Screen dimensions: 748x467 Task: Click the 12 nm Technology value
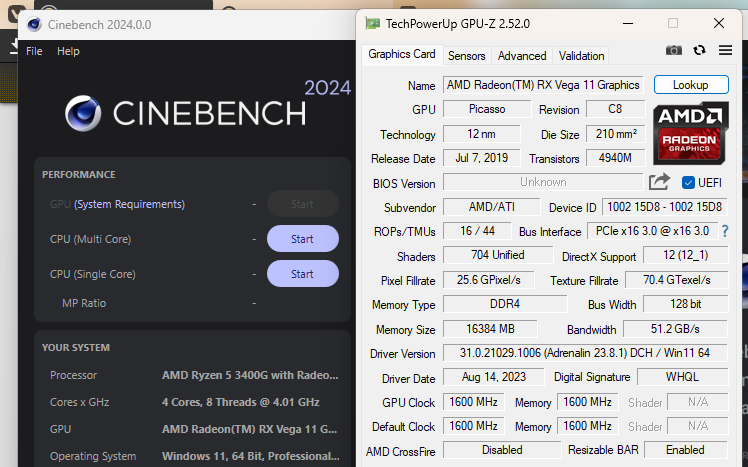[x=481, y=134]
